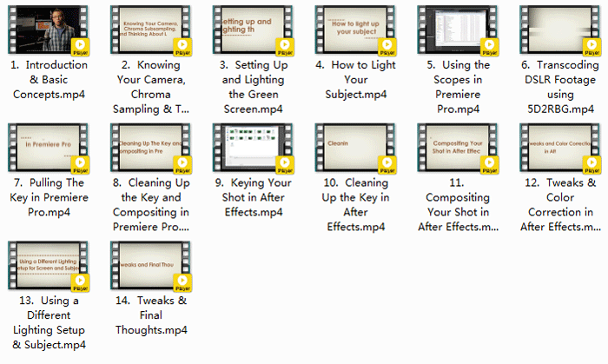The width and height of the screenshot is (608, 364).
Task: Choose the Tweaks & Color Correction video thumbnail
Action: point(560,147)
